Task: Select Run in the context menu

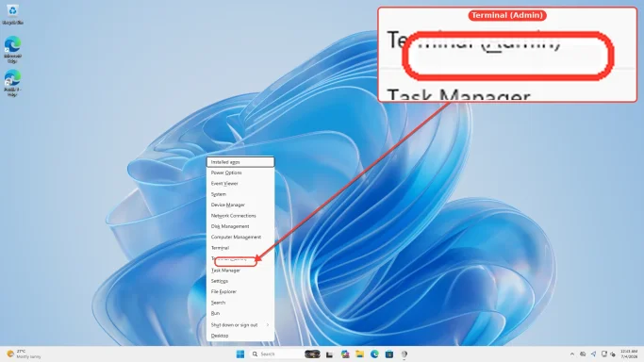Action: (x=240, y=313)
